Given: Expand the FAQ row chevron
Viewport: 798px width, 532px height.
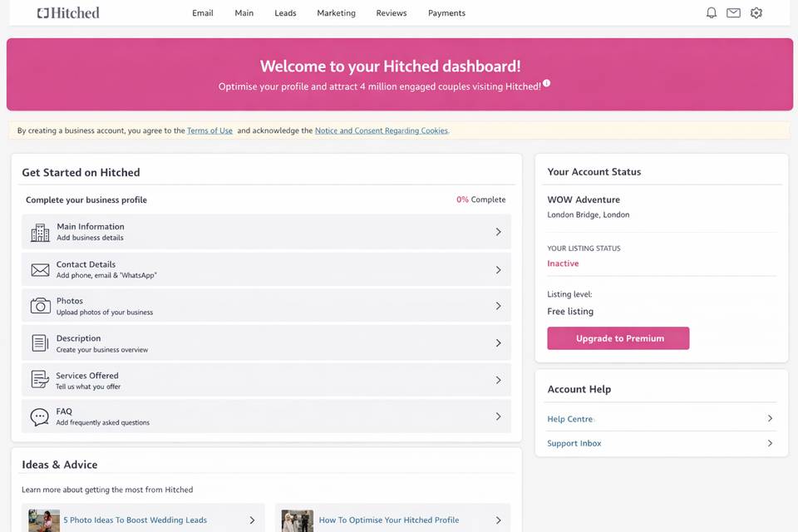Looking at the screenshot, I should tap(498, 416).
